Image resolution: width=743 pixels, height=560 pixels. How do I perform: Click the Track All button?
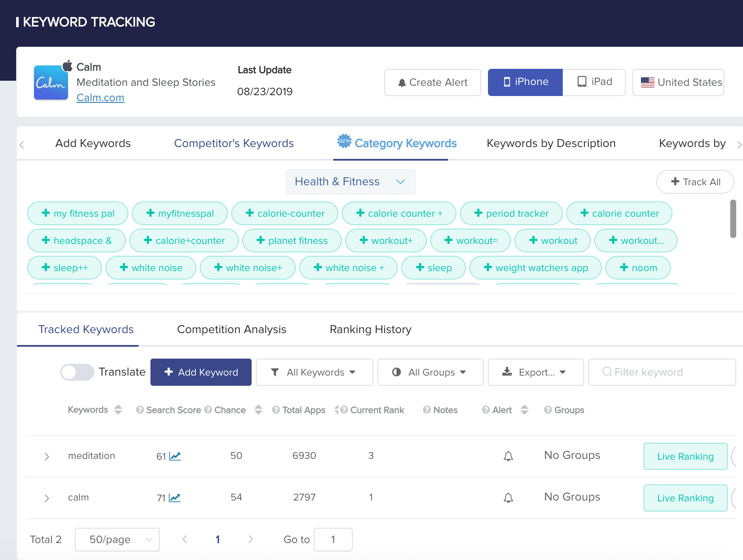[x=695, y=182]
